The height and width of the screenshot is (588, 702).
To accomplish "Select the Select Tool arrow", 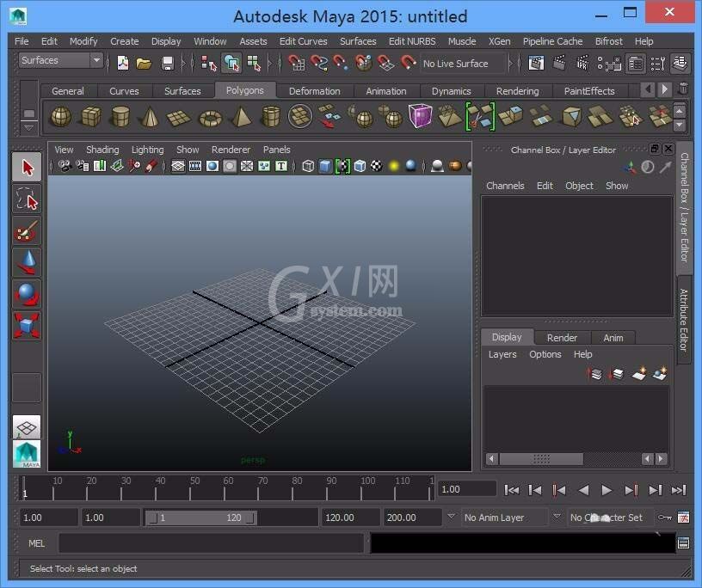I will (x=27, y=168).
